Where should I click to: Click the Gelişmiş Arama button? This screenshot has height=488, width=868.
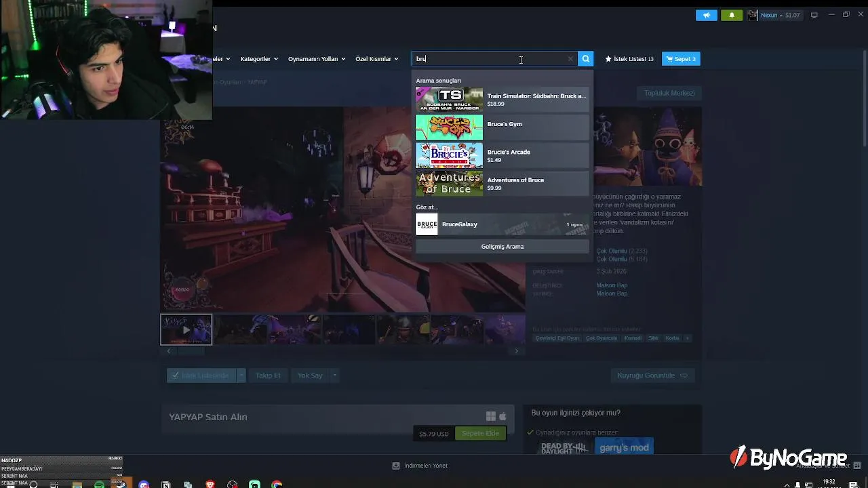pos(502,247)
